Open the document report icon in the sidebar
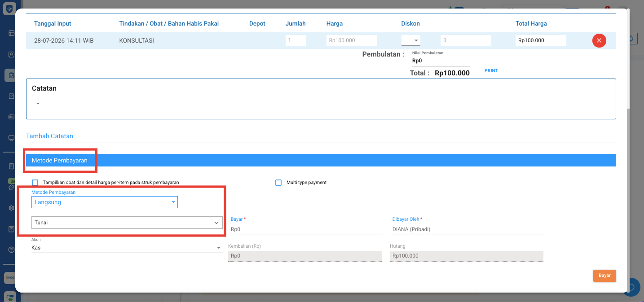 coord(11,166)
